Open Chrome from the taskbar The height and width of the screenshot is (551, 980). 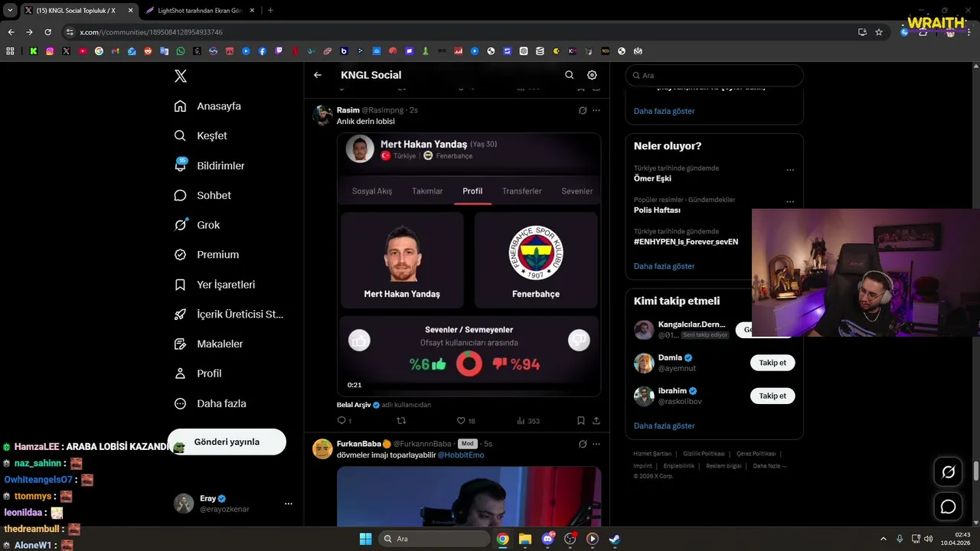point(502,539)
